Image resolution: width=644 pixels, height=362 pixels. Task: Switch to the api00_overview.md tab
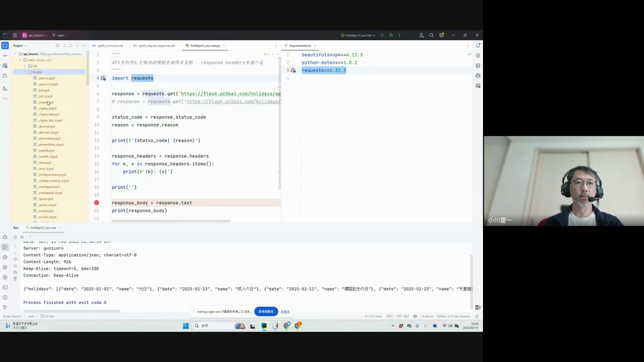(x=110, y=46)
